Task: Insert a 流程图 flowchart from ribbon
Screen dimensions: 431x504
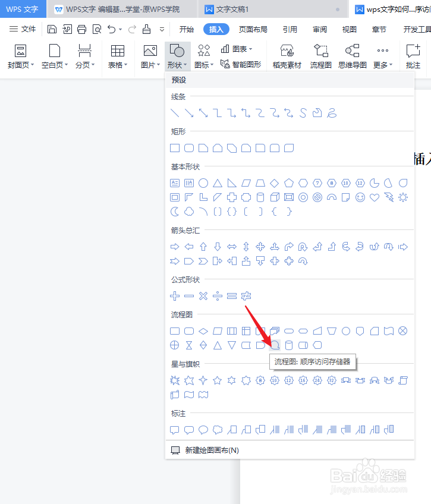Action: click(x=321, y=56)
